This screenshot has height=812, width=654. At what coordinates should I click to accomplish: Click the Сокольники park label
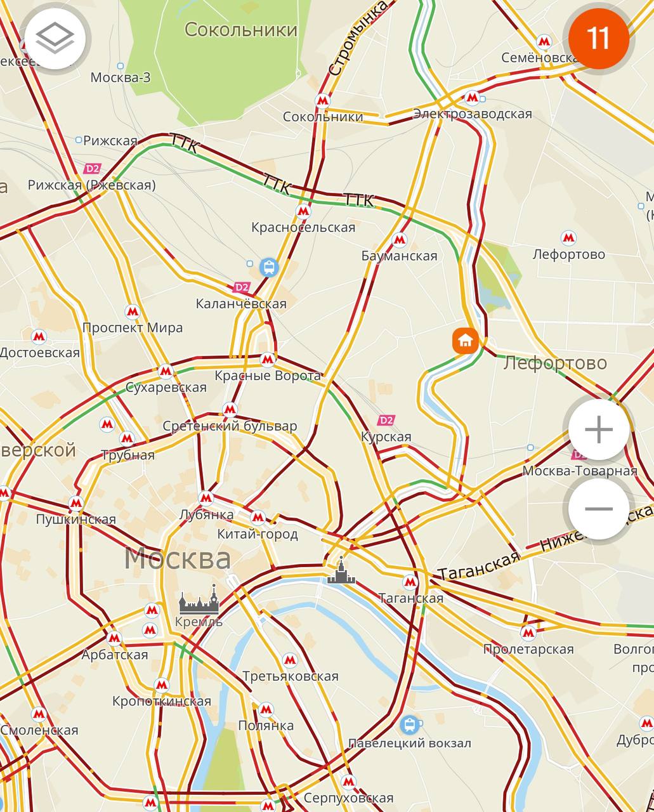[x=241, y=29]
